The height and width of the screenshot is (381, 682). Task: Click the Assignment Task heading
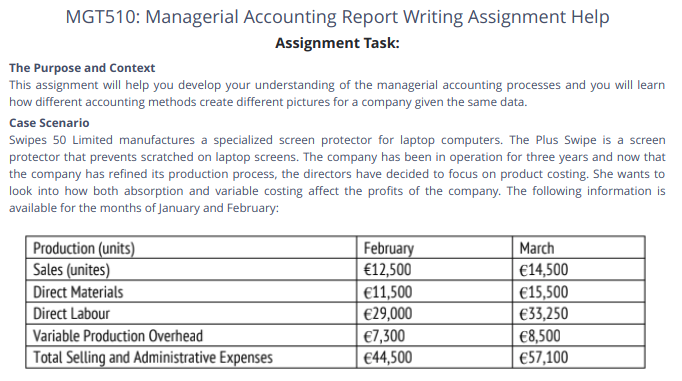tap(337, 43)
